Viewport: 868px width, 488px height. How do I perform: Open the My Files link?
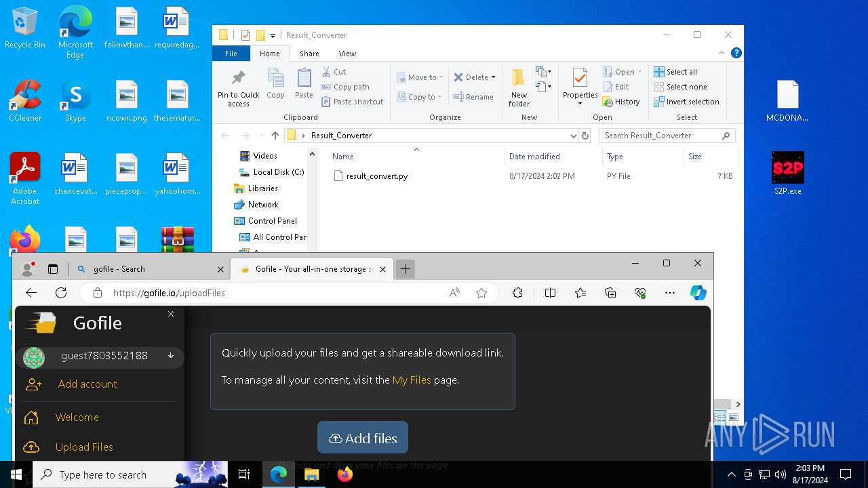(x=412, y=380)
